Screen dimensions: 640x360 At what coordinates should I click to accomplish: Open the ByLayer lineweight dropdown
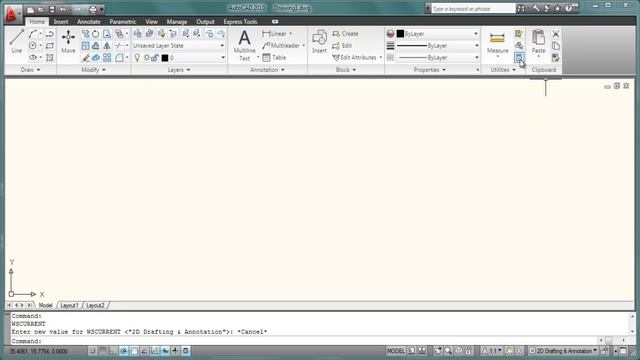point(476,46)
